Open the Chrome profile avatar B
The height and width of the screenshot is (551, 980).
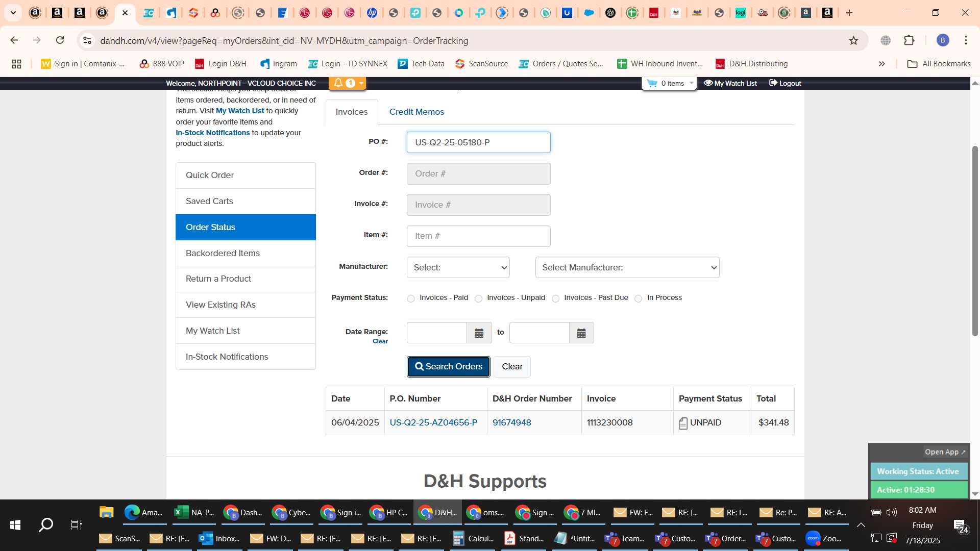coord(943,40)
